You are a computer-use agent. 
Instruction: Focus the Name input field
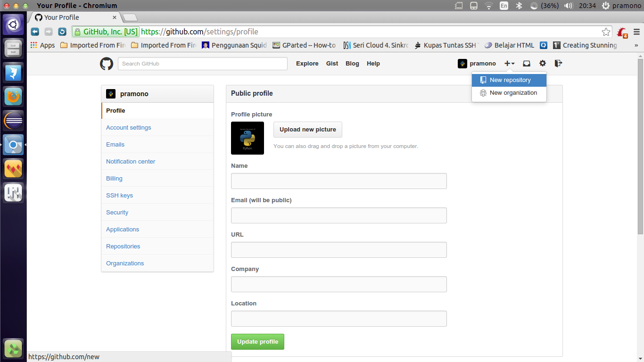[x=339, y=181]
